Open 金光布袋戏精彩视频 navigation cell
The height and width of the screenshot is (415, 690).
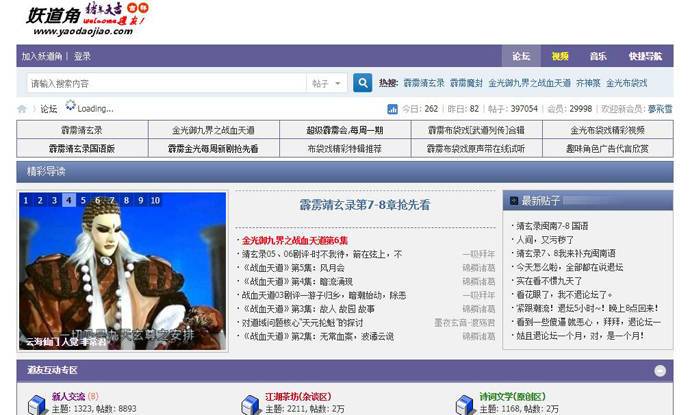tap(608, 130)
